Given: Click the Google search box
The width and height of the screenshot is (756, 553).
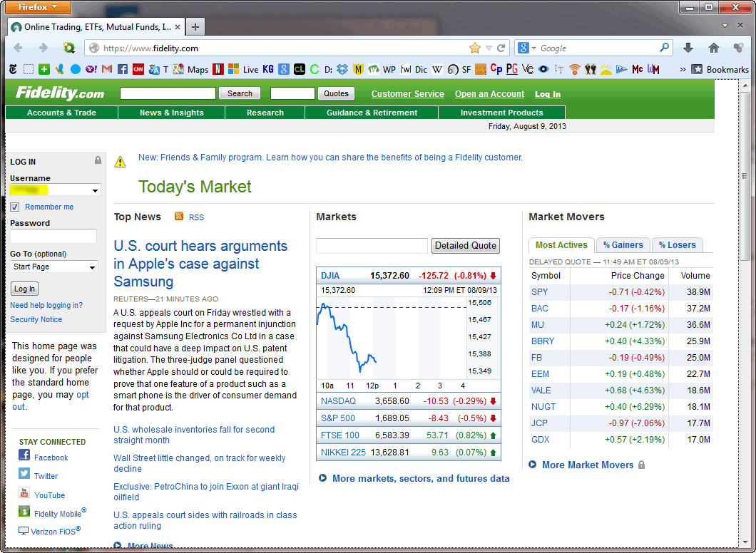Looking at the screenshot, I should click(598, 48).
